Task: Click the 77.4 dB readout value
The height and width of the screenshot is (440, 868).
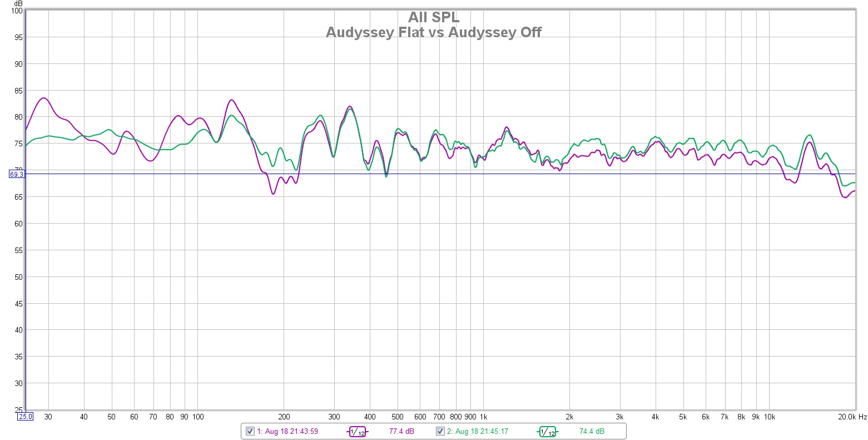Action: pyautogui.click(x=399, y=431)
